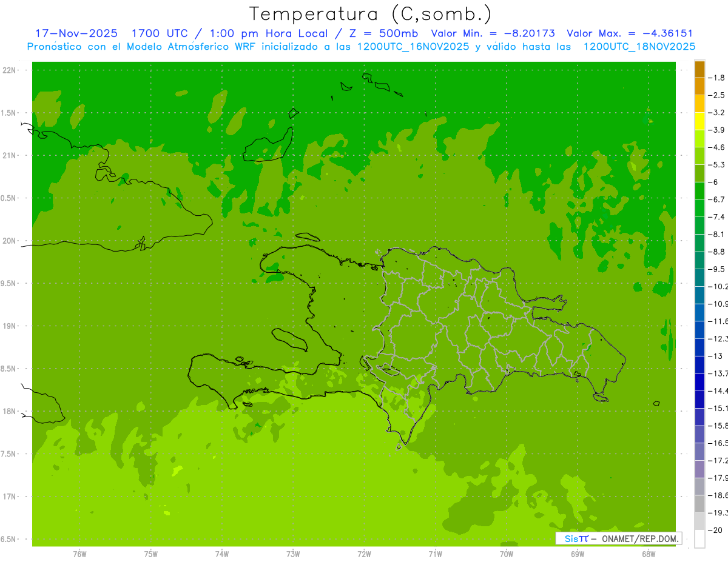This screenshot has height=562, width=728.
Task: Click the '72W' longitude label
Action: 364,554
